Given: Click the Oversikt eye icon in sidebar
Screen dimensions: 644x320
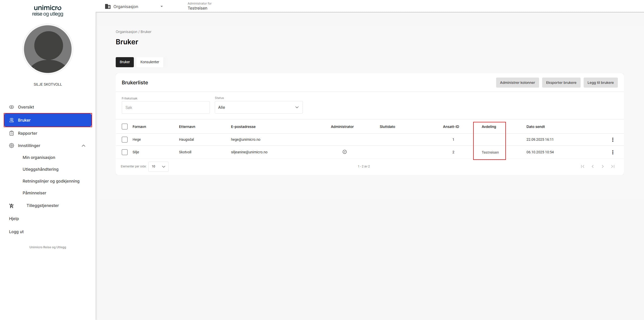Looking at the screenshot, I should click(x=12, y=107).
